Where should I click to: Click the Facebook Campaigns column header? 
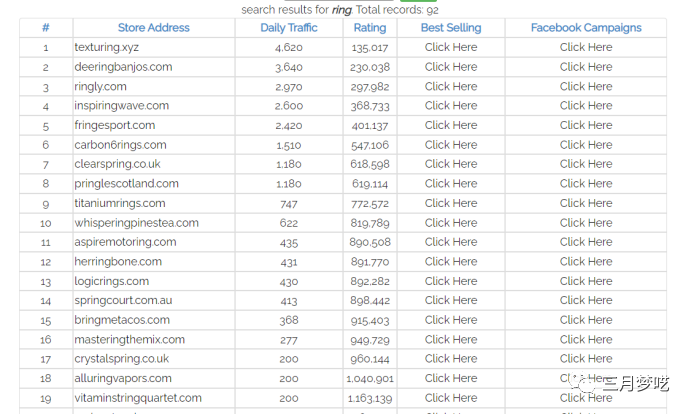(586, 28)
